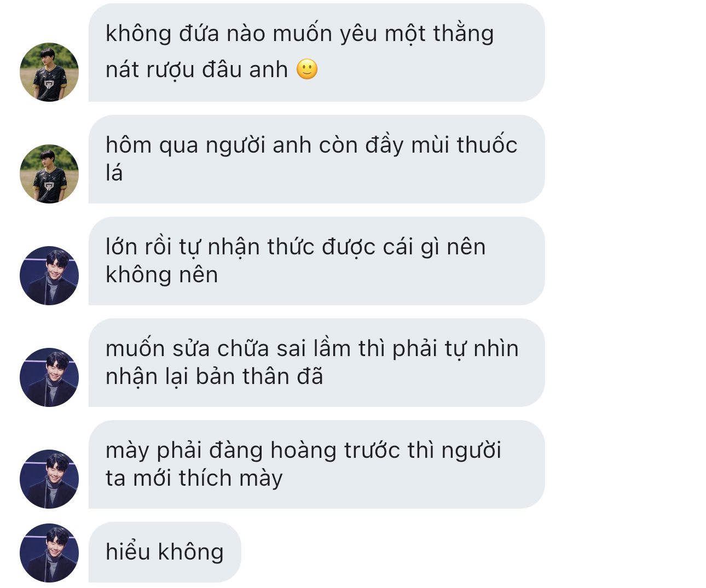706x588 pixels.
Task: Tap the 'muốn sửa chữa sai lầm' message bubble
Action: [317, 363]
